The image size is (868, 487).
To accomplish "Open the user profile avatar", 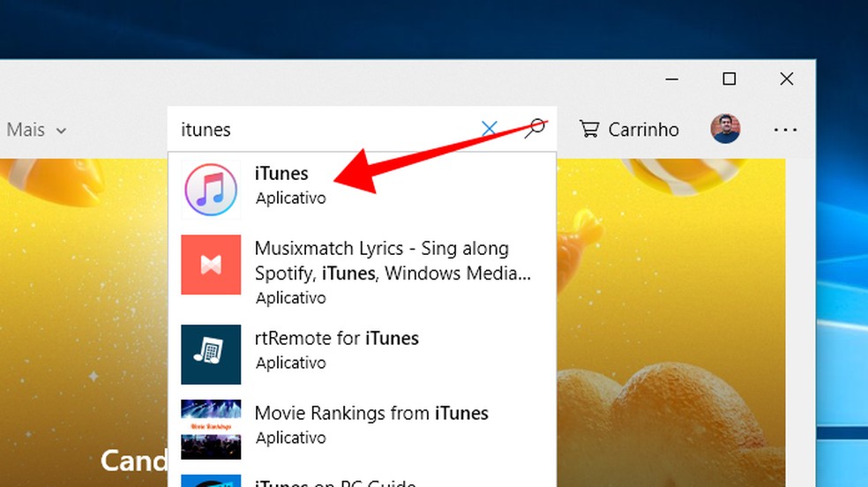I will [x=725, y=129].
